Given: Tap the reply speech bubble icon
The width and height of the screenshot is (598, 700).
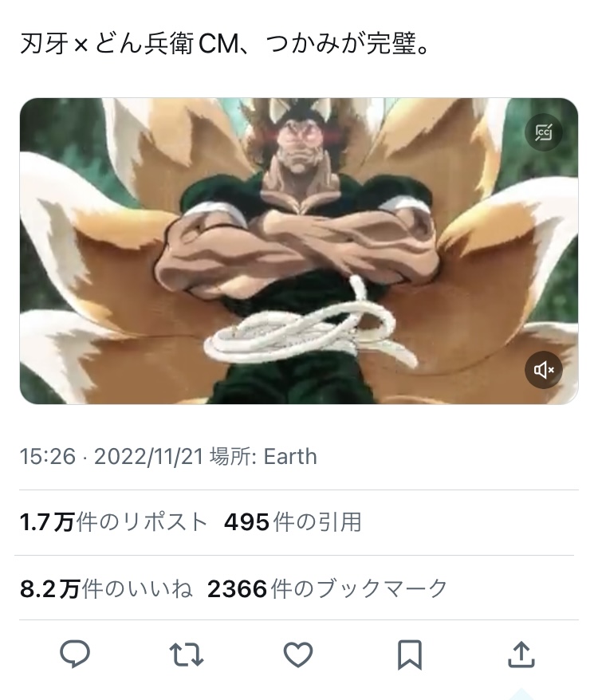Looking at the screenshot, I should point(75,654).
